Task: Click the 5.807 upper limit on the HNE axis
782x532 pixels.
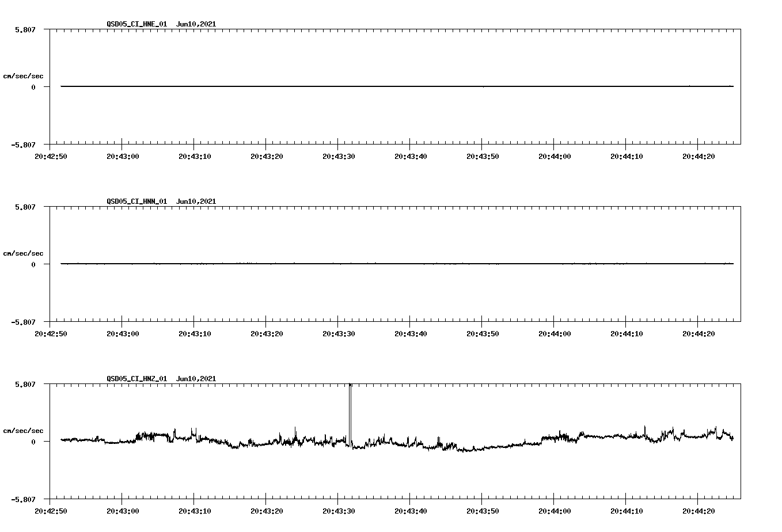Action: [25, 29]
